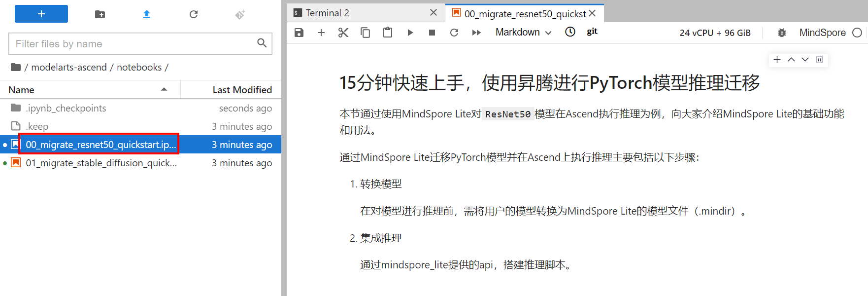The image size is (868, 296).
Task: Select 01_migrate_stable_diffusion_quick notebook file
Action: (x=140, y=163)
